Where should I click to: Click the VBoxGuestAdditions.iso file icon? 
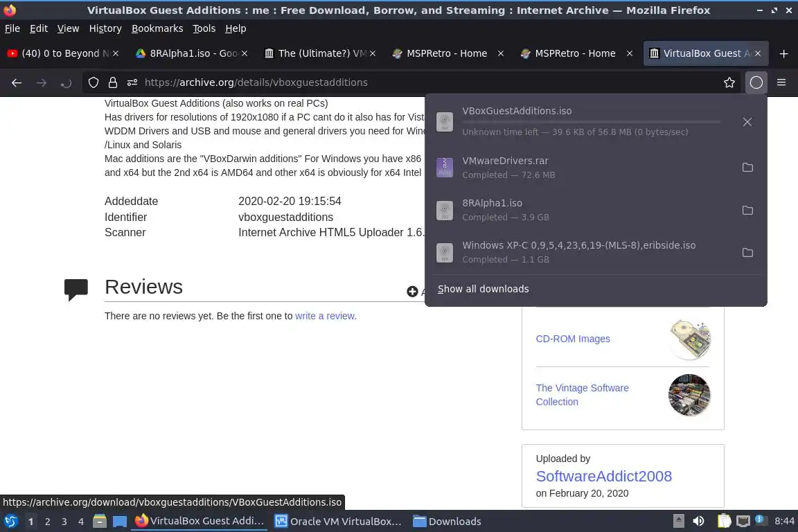click(444, 122)
